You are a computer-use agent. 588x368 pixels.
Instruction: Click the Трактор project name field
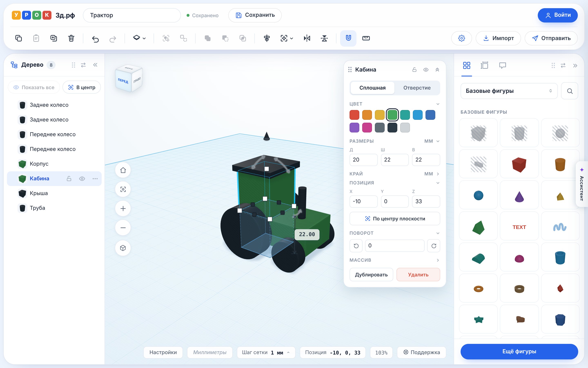click(132, 15)
